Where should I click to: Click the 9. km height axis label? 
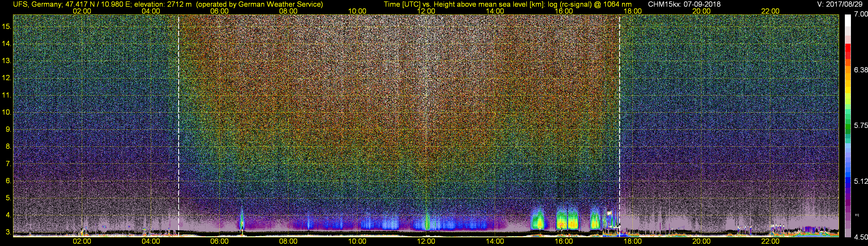(x=8, y=129)
